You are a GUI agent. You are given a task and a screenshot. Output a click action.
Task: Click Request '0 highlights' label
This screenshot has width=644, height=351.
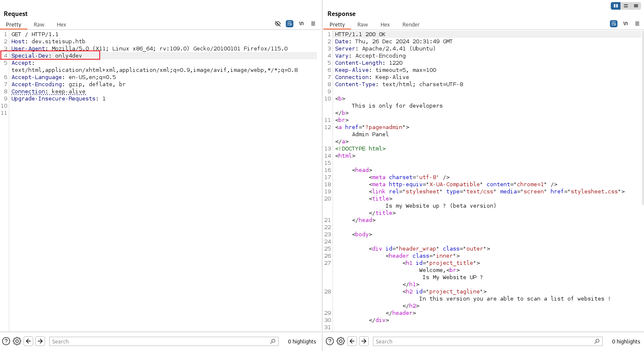pyautogui.click(x=302, y=341)
